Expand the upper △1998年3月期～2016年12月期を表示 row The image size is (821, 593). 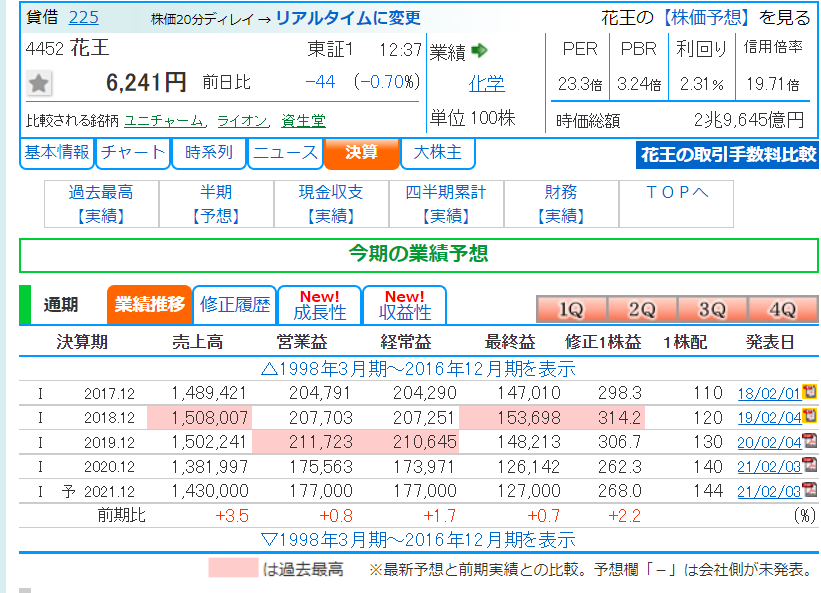[418, 369]
